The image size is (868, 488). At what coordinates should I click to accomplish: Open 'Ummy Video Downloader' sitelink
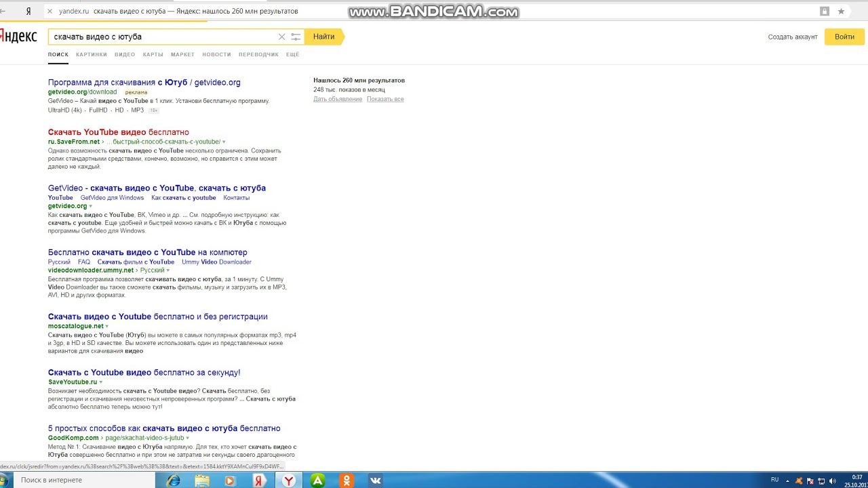(216, 262)
